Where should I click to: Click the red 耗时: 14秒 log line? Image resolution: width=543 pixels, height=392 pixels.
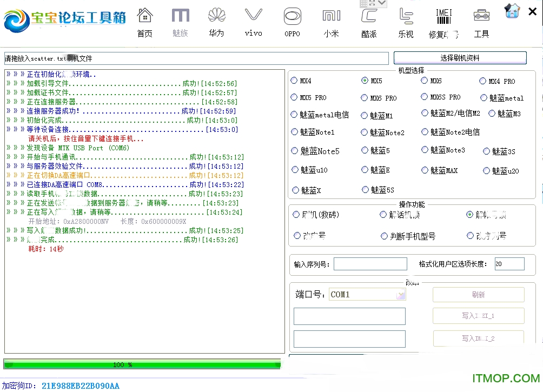46,249
